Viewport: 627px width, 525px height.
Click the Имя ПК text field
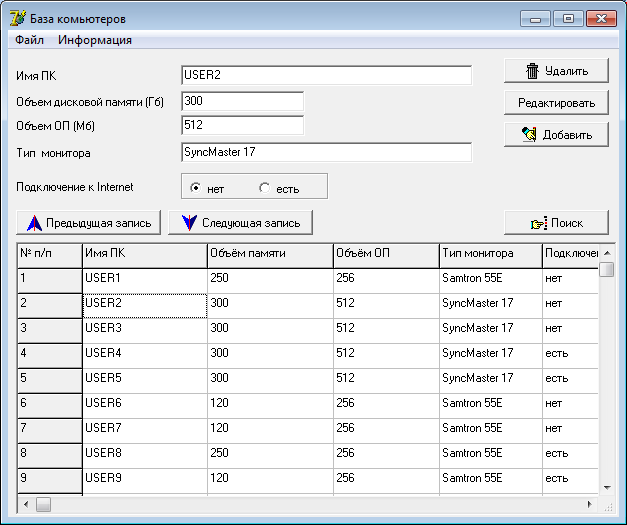pyautogui.click(x=326, y=75)
